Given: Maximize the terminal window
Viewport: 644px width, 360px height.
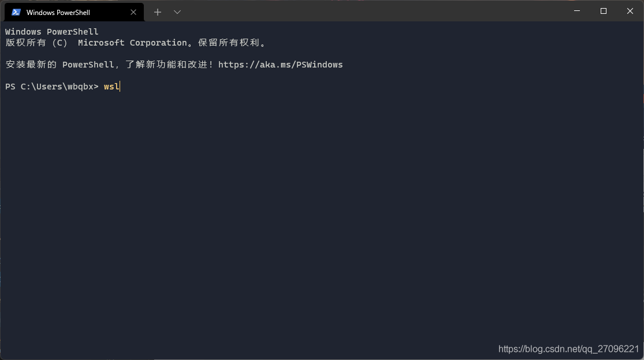Looking at the screenshot, I should [x=604, y=11].
